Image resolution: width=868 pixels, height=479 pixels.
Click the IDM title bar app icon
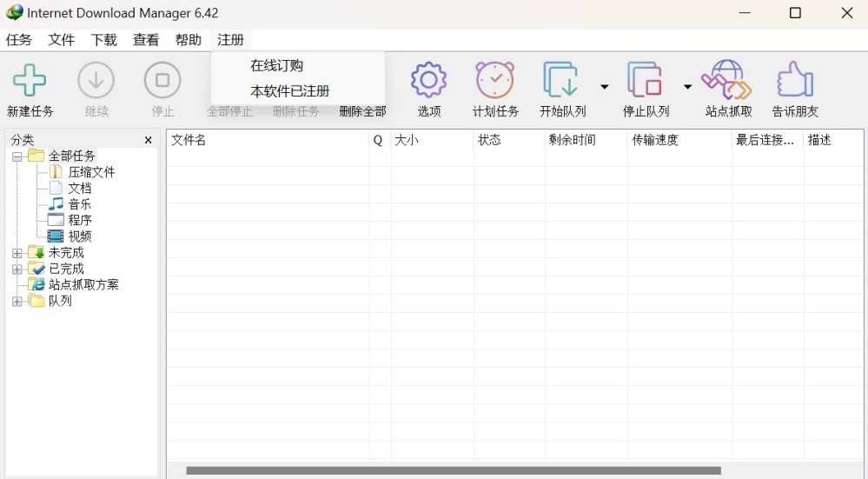pyautogui.click(x=15, y=12)
